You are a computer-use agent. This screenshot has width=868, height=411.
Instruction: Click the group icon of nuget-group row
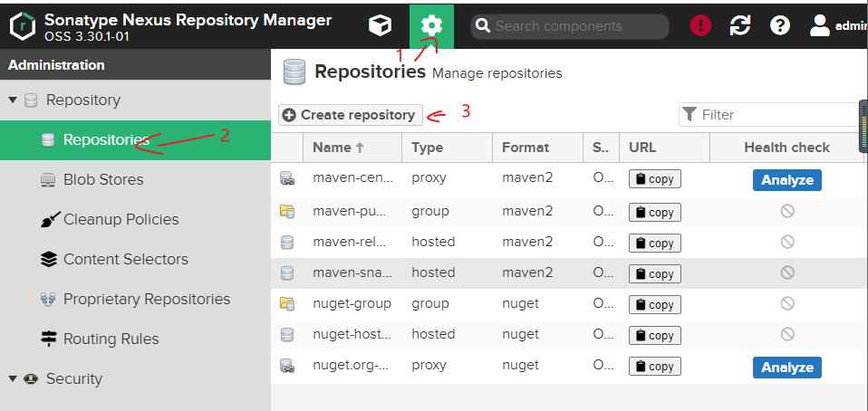(x=286, y=303)
